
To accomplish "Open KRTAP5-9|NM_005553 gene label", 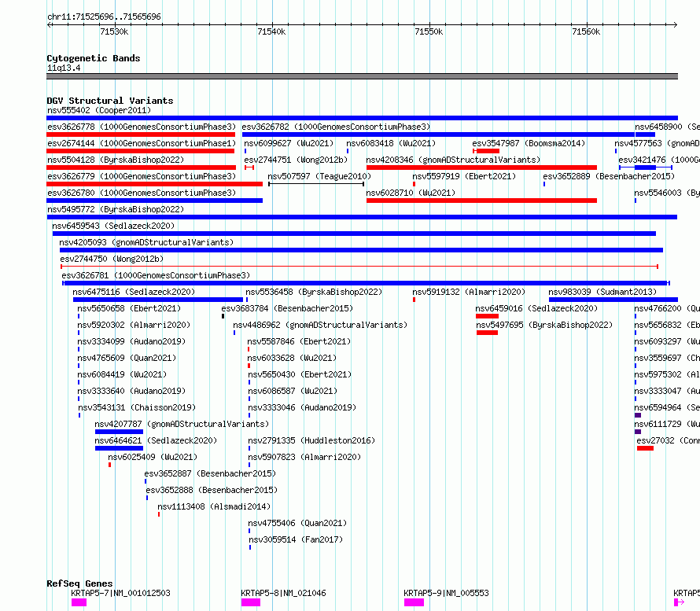I will (x=447, y=593).
